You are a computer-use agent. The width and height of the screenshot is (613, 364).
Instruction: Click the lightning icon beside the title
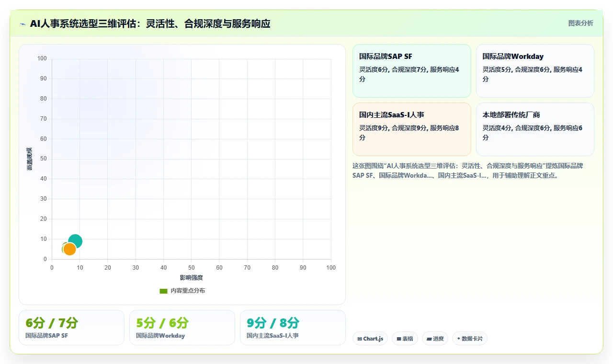pos(23,24)
